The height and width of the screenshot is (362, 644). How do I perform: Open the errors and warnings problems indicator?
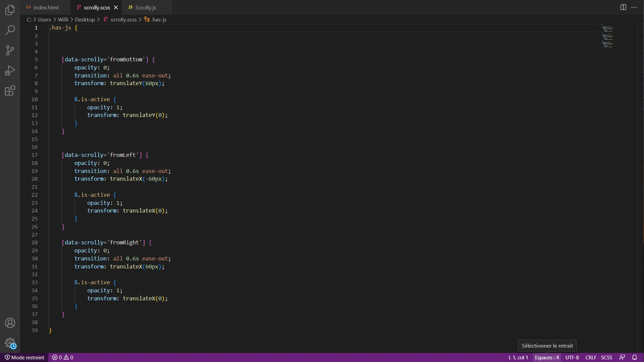pos(63,357)
